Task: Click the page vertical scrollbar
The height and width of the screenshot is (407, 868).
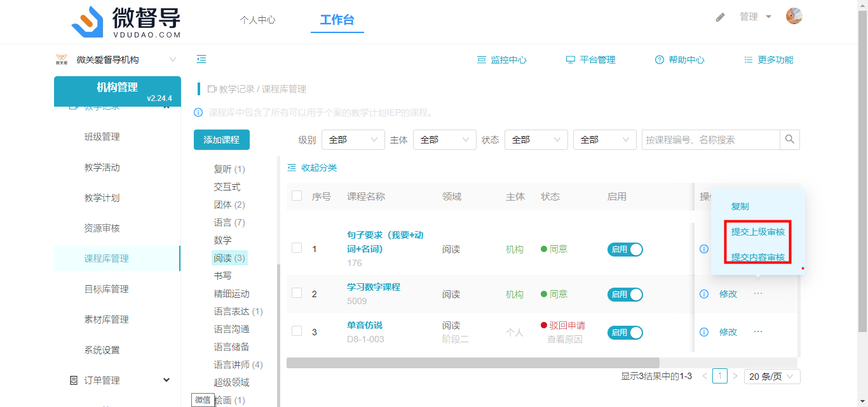Action: pos(862,171)
